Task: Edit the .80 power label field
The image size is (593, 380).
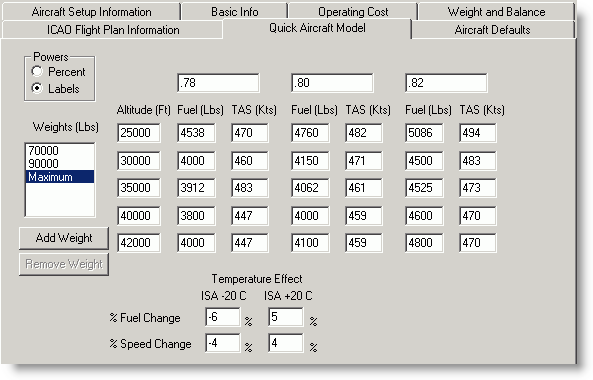Action: [x=332, y=83]
